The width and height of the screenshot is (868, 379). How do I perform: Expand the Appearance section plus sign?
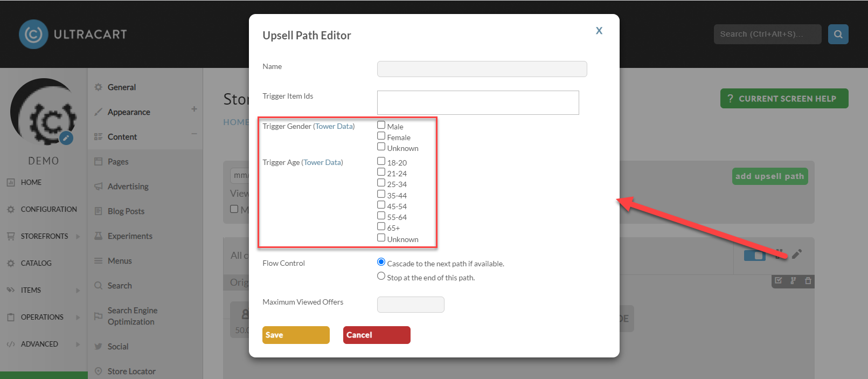coord(194,109)
